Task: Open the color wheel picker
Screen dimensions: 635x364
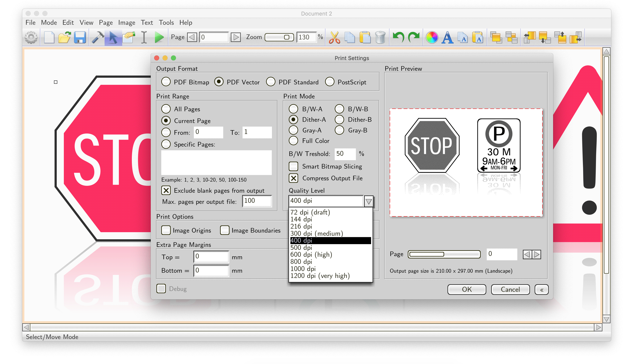Action: point(432,38)
